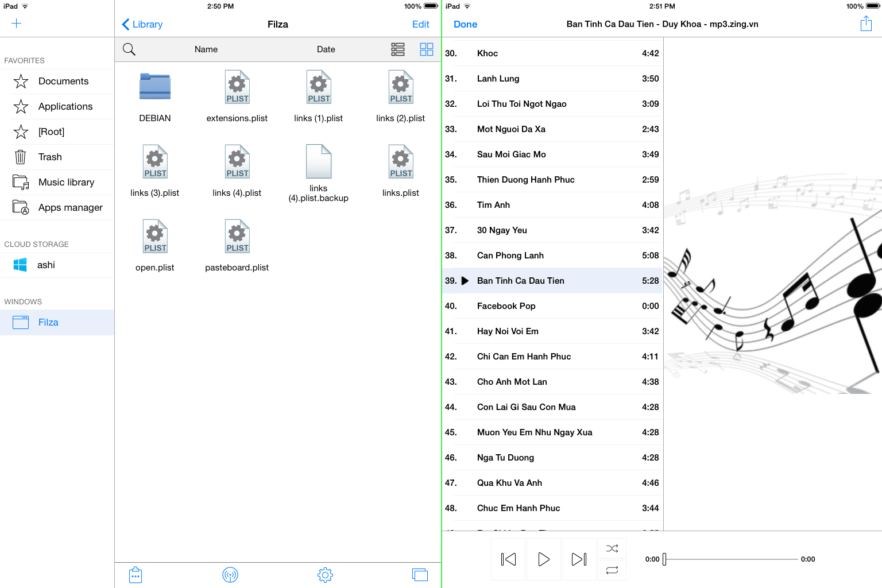
Task: Tap the share icon in the music player
Action: pos(866,24)
